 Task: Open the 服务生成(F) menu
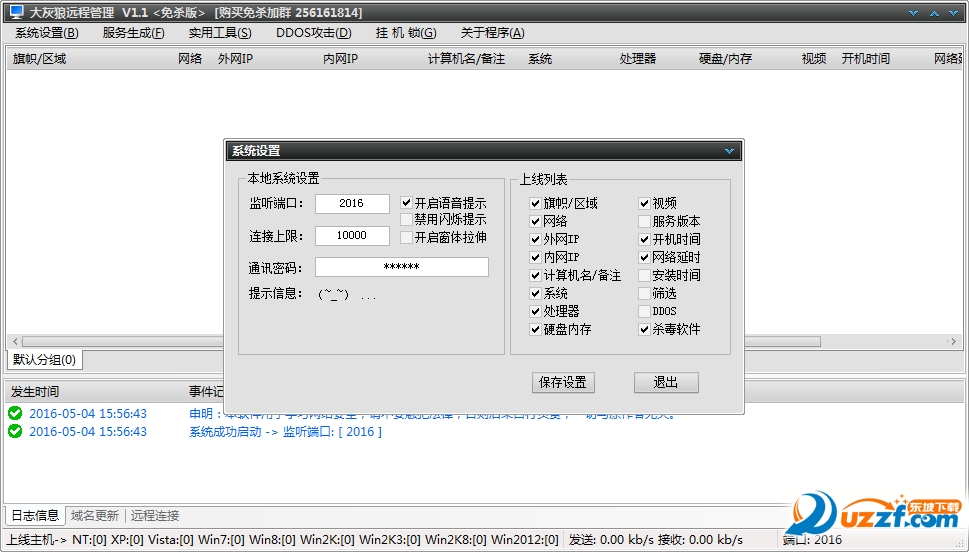133,33
